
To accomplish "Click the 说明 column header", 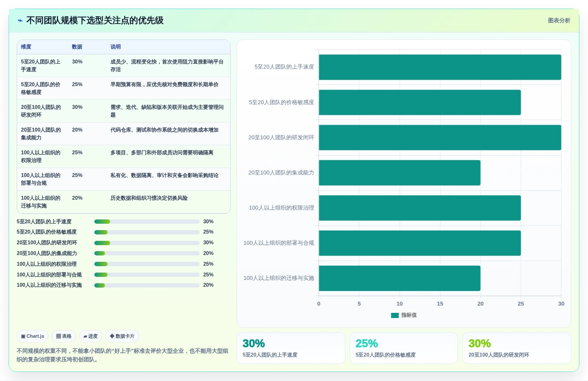I will tap(116, 47).
